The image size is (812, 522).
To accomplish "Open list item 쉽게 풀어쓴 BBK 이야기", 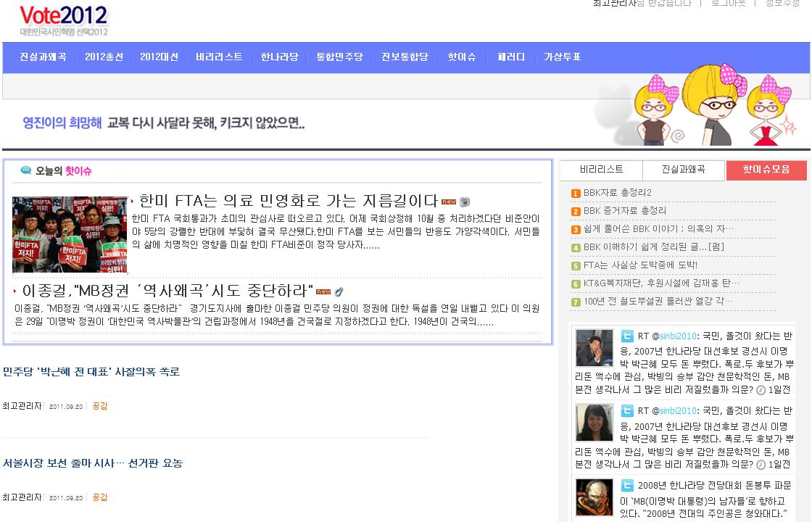I will 658,229.
